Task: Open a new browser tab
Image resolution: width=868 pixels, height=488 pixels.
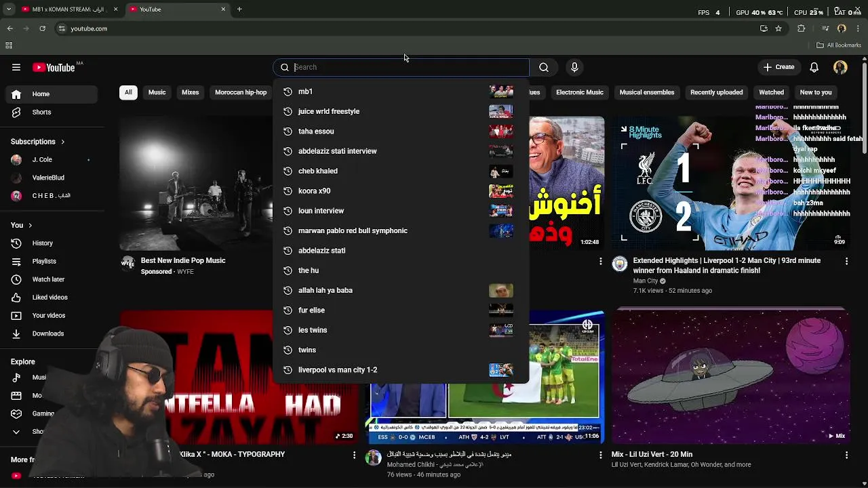Action: click(239, 9)
